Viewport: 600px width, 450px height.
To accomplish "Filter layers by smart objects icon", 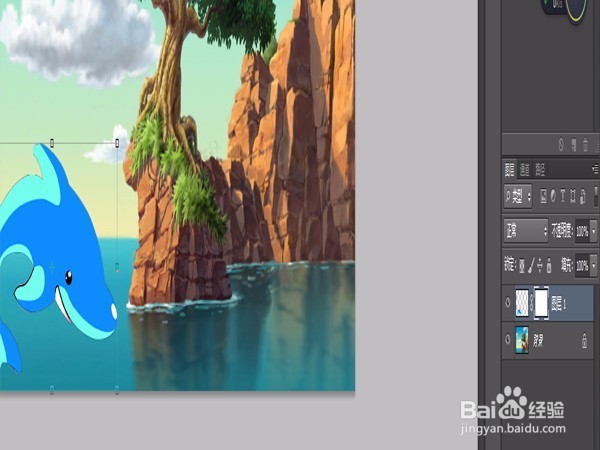I will (x=583, y=197).
